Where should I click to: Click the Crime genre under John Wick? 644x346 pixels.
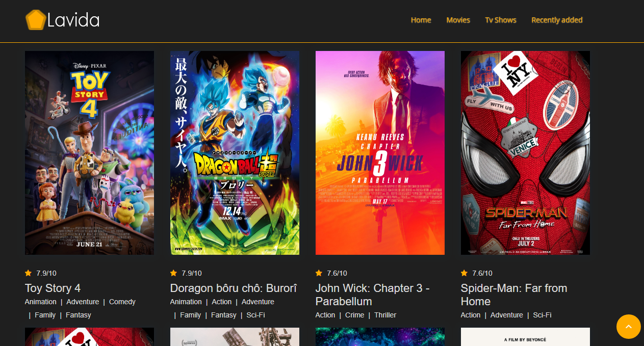[355, 315]
